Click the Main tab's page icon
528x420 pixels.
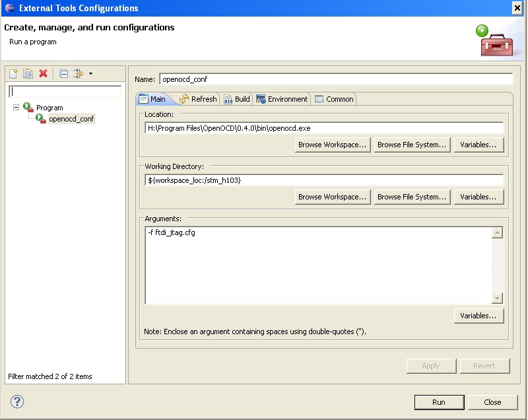coord(143,99)
